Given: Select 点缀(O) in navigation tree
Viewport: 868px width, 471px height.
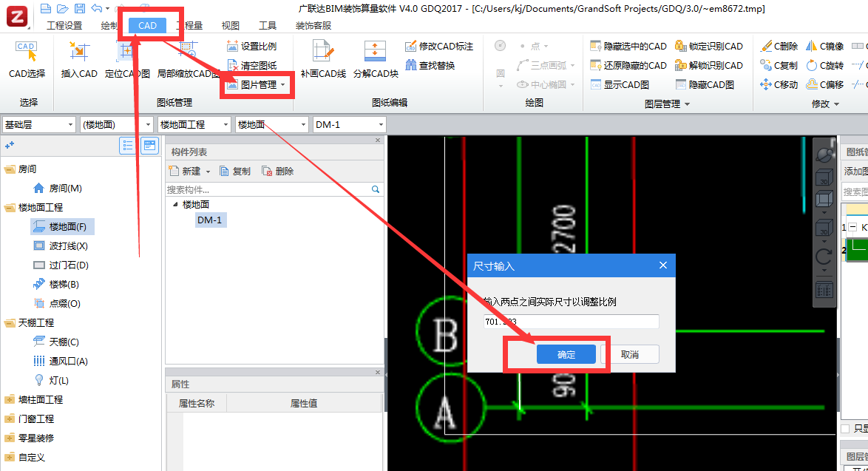Looking at the screenshot, I should click(58, 303).
